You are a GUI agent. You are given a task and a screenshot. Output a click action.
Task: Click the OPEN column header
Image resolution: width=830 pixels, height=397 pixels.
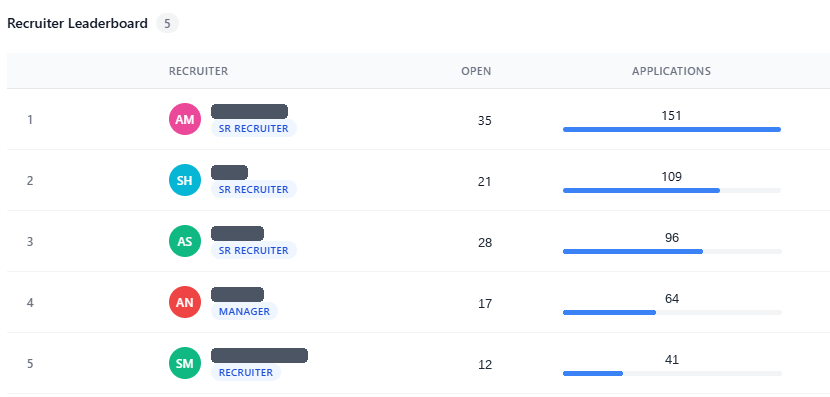(x=476, y=71)
